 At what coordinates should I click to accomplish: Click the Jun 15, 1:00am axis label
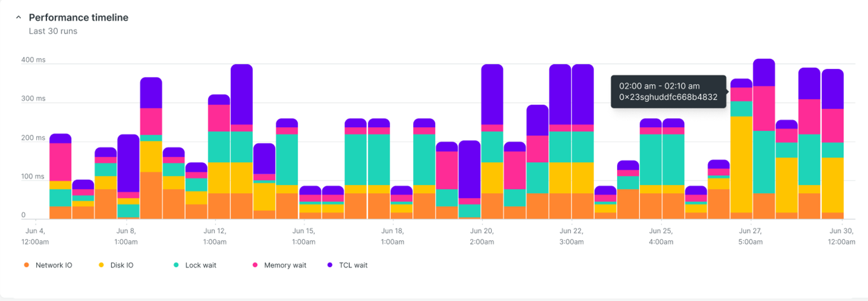point(303,236)
